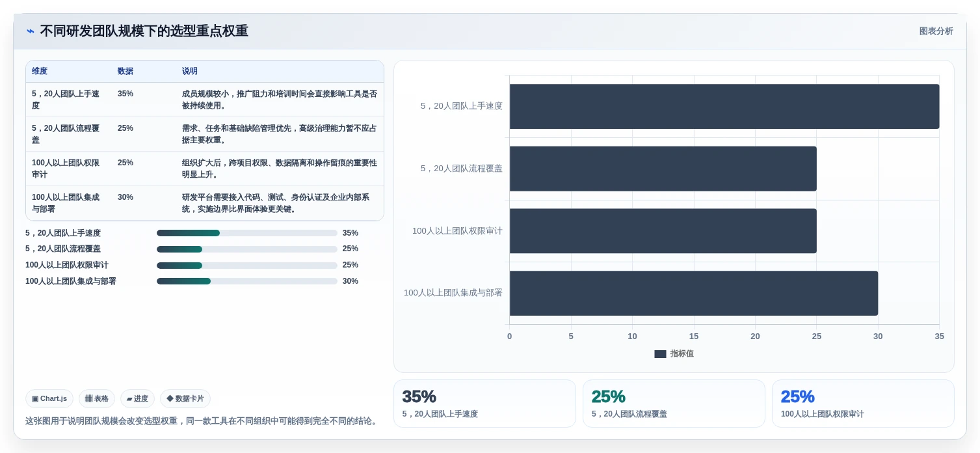Image resolution: width=980 pixels, height=453 pixels.
Task: Click the description starting 组织扩大后
Action: coord(280,169)
